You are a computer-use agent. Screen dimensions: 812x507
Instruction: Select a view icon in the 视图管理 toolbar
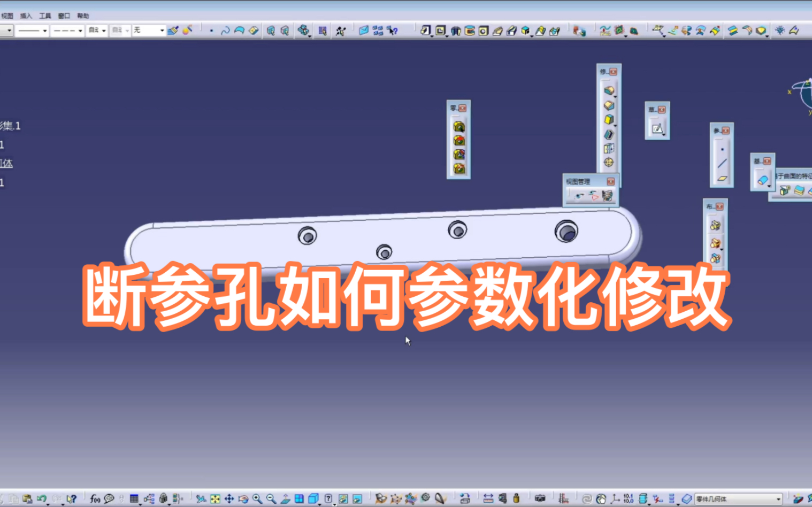(x=580, y=195)
